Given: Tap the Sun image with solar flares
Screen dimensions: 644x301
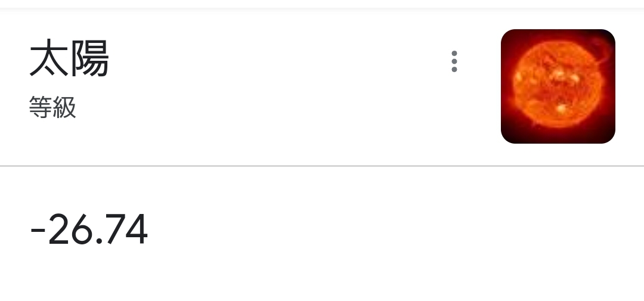Looking at the screenshot, I should [558, 86].
